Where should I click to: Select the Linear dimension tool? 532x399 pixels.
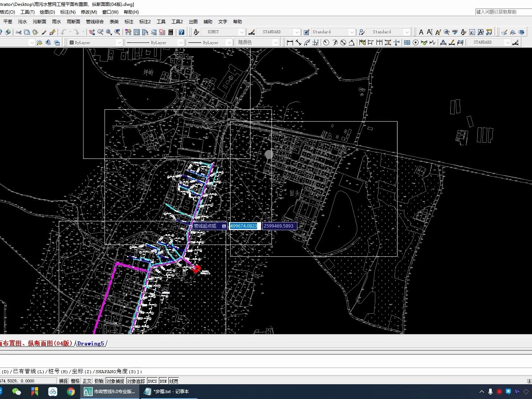[290, 42]
